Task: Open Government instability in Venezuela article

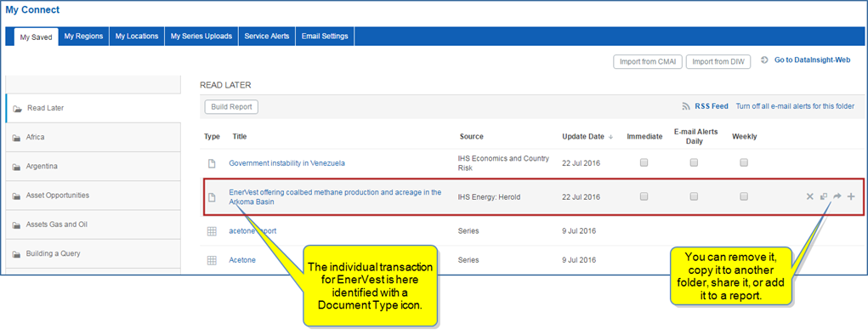Action: tap(286, 163)
